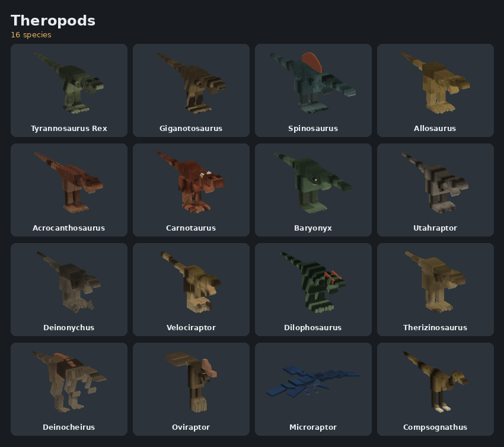
Task: Choose the striped Dilophosaurus model image
Action: point(313,282)
